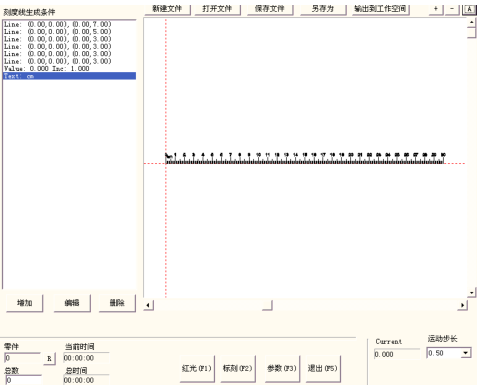The width and height of the screenshot is (479, 391).
Task: Click the 编辑 button
Action: (x=72, y=303)
